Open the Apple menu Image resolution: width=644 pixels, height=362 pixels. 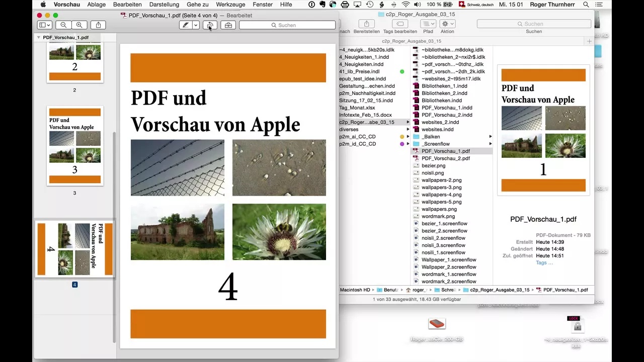[x=43, y=5]
